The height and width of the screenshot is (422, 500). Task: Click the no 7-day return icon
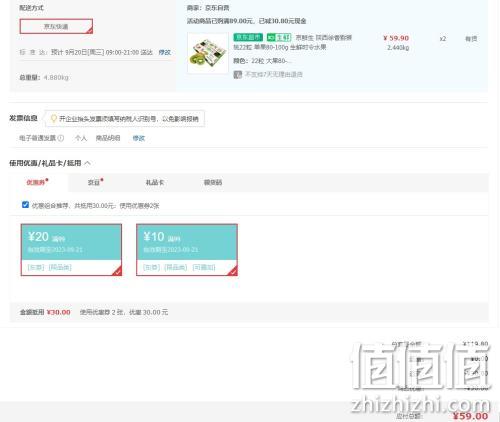(237, 75)
